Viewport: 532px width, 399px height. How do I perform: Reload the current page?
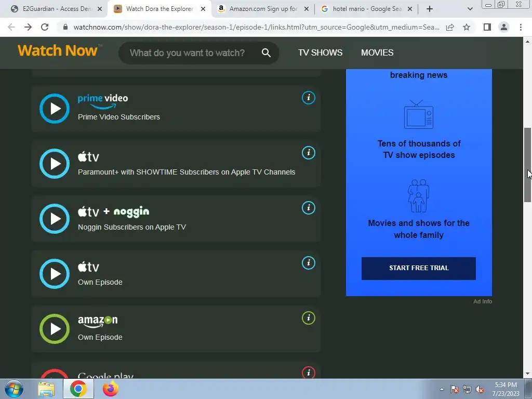45,27
